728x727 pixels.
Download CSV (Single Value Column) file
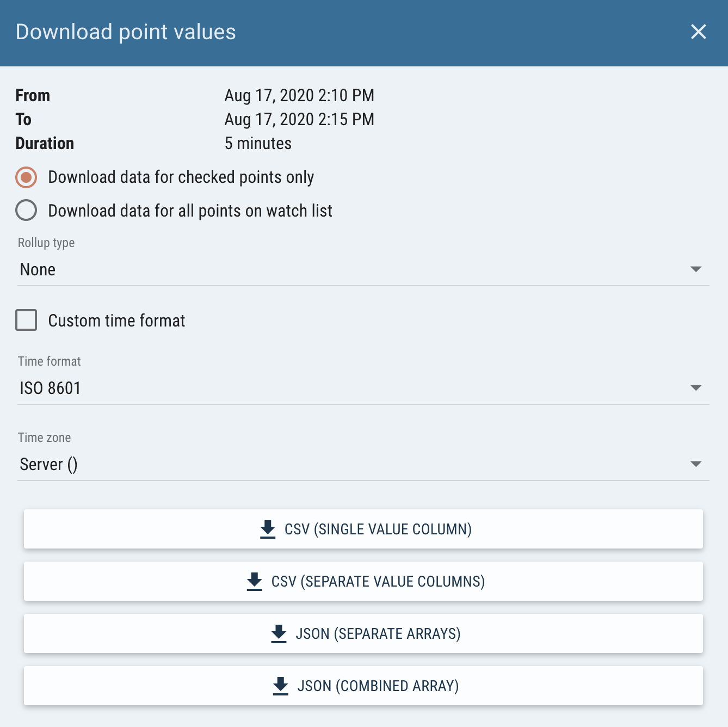pos(363,529)
